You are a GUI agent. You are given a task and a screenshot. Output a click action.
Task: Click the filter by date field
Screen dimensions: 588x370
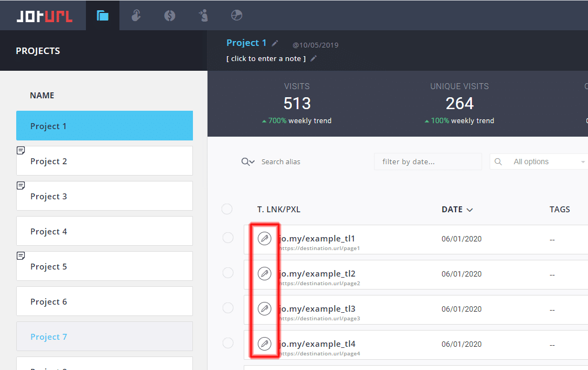[427, 162]
